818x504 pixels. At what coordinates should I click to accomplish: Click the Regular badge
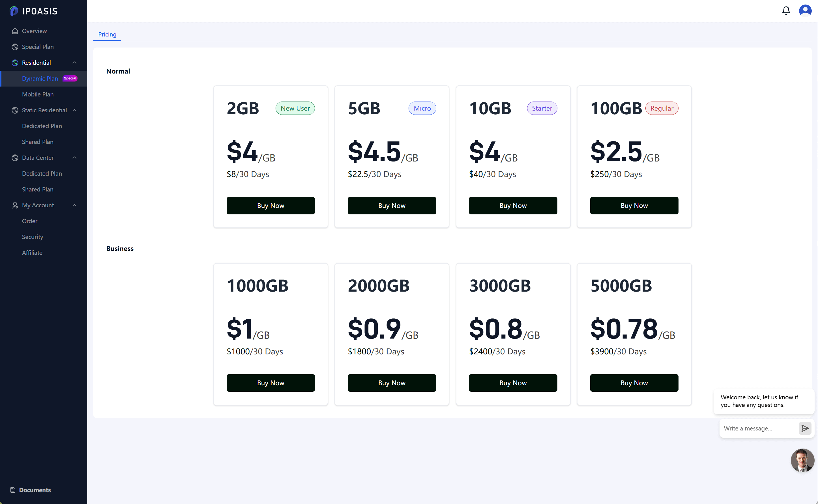pyautogui.click(x=662, y=108)
